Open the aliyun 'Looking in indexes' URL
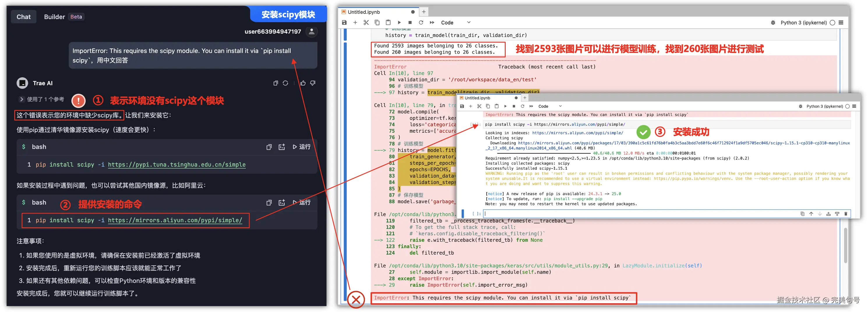This screenshot has width=868, height=312. tap(578, 133)
